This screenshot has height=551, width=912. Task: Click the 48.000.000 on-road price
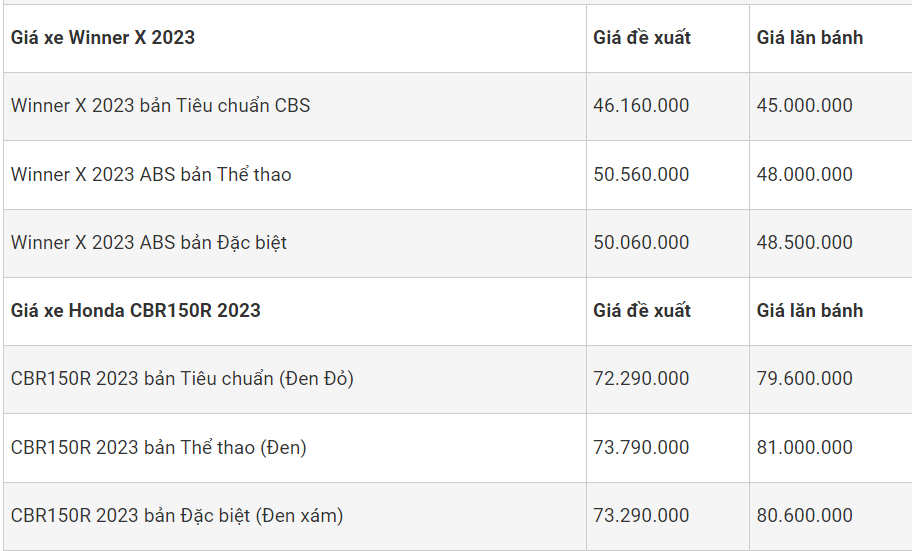805,174
